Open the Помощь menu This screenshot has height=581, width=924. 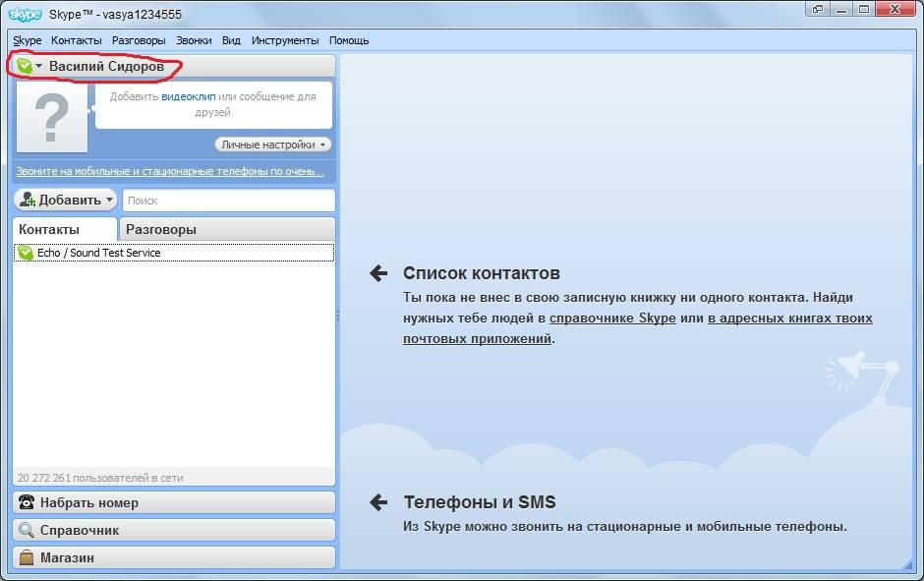tap(349, 40)
